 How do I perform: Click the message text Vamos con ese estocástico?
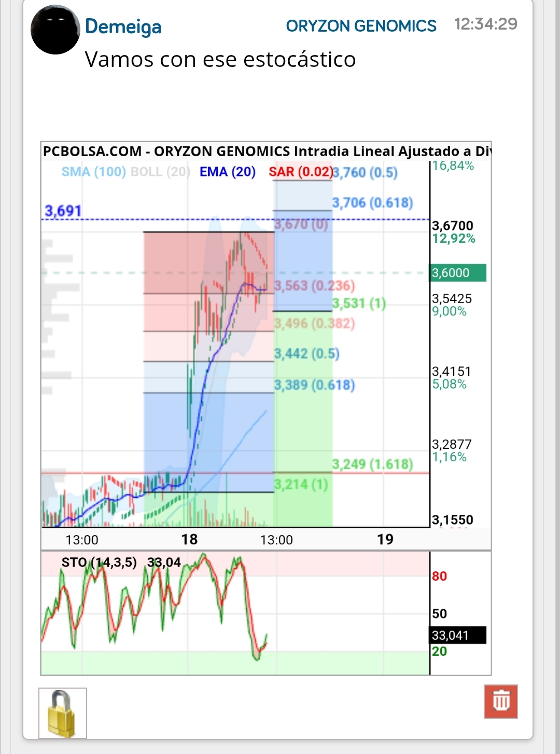tap(220, 60)
